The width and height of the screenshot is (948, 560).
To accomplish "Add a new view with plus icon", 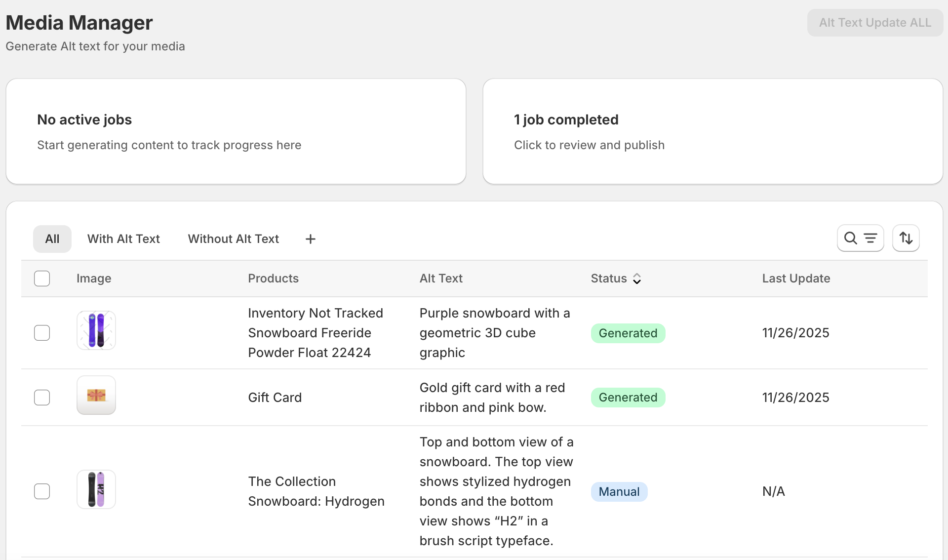I will tap(310, 239).
